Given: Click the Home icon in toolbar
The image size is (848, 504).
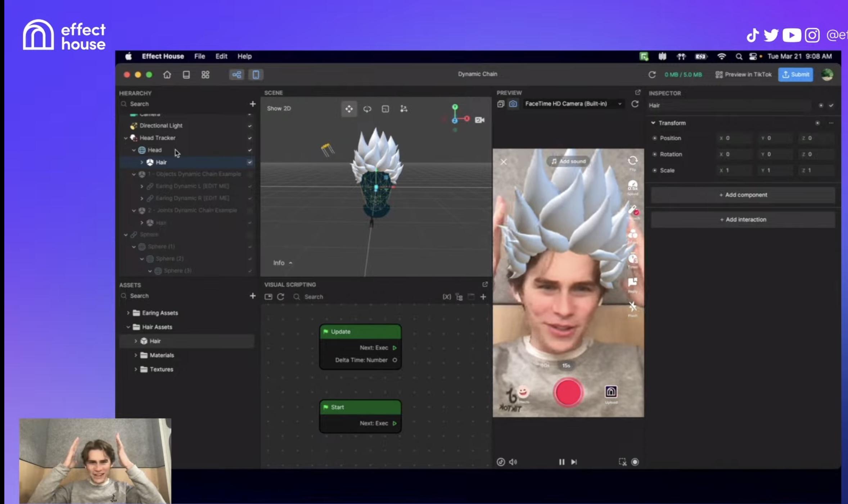Looking at the screenshot, I should tap(167, 74).
